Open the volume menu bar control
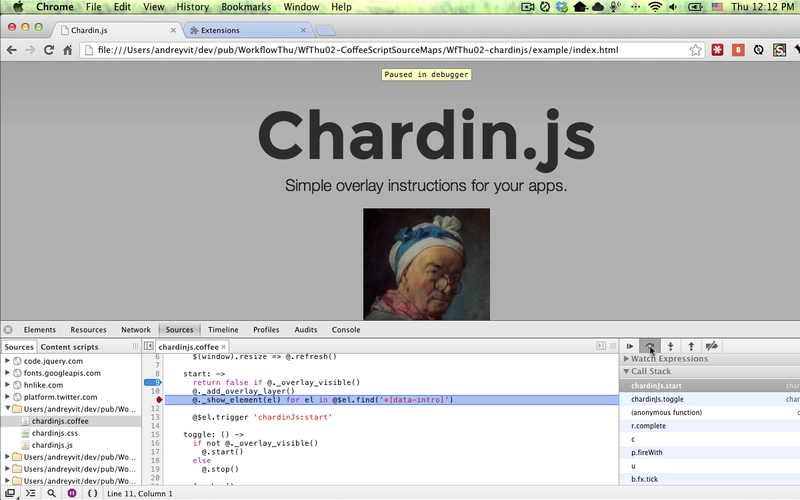This screenshot has height=500, width=800. pyautogui.click(x=673, y=7)
